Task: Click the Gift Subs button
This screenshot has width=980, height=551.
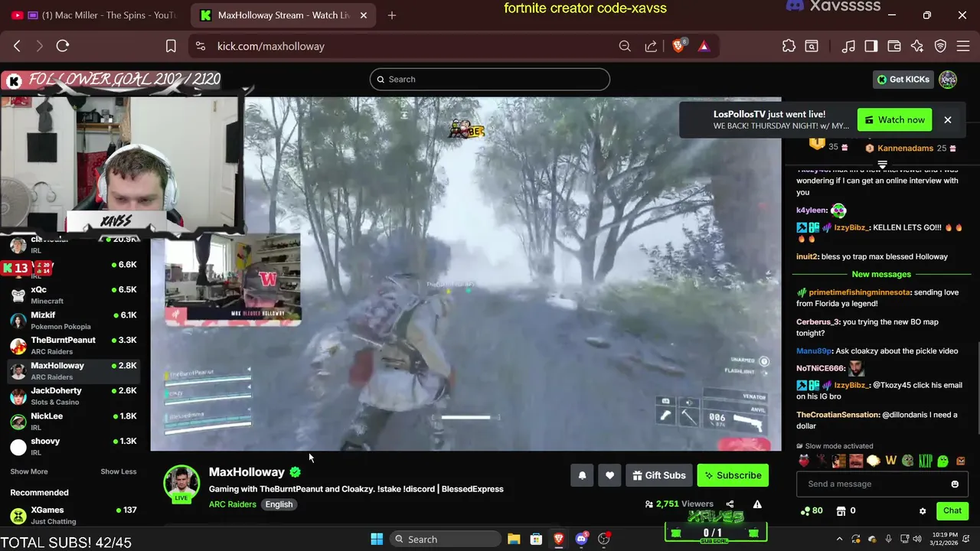Action: point(659,475)
